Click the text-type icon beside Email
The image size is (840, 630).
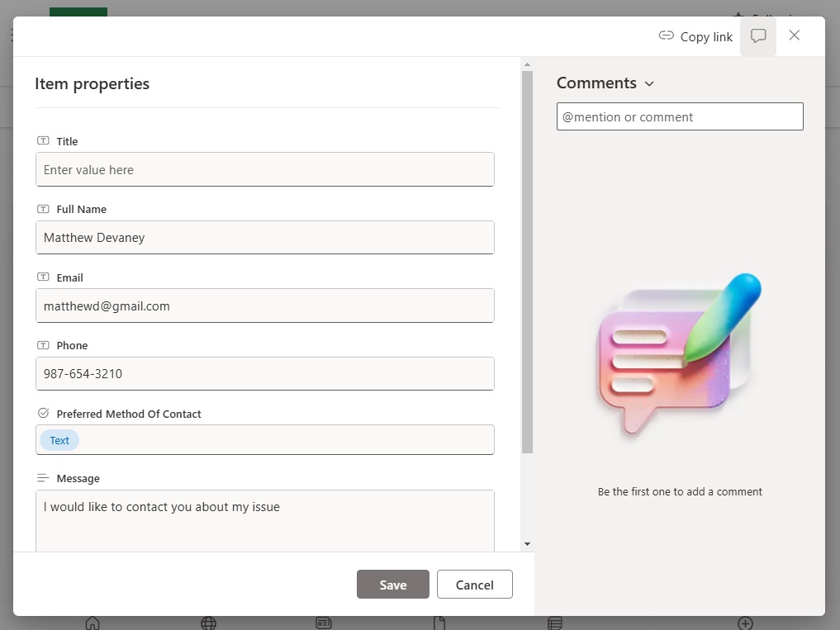43,277
